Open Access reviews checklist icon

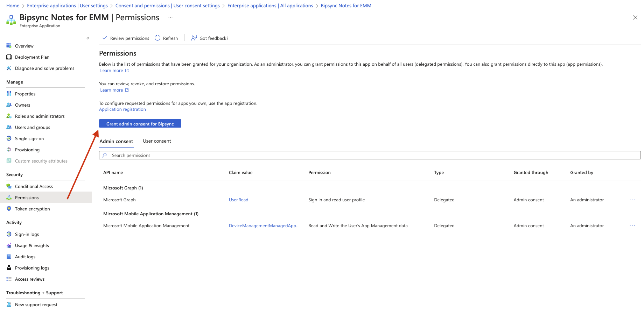pyautogui.click(x=9, y=279)
